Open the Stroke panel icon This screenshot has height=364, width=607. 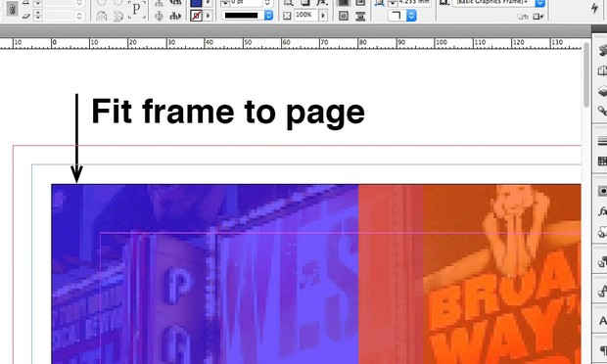[602, 141]
